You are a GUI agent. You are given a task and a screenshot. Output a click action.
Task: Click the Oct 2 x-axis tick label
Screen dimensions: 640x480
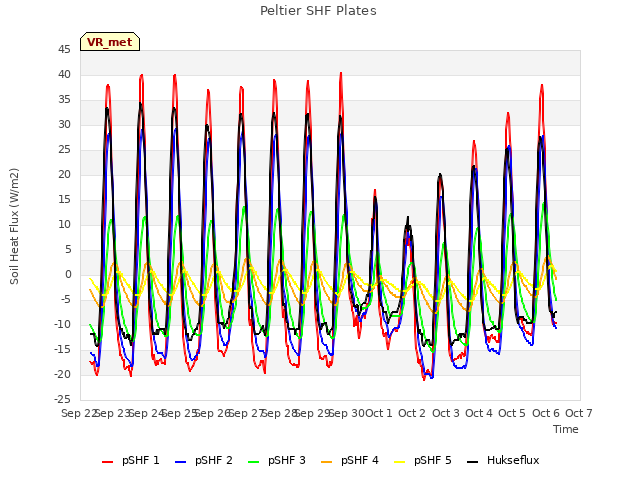(x=412, y=413)
